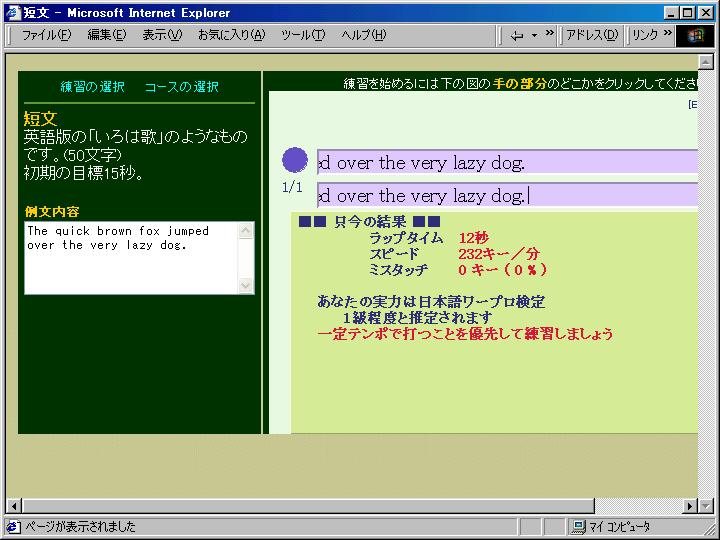Follow the コースの選択 link
The height and width of the screenshot is (540, 720).
pos(181,87)
